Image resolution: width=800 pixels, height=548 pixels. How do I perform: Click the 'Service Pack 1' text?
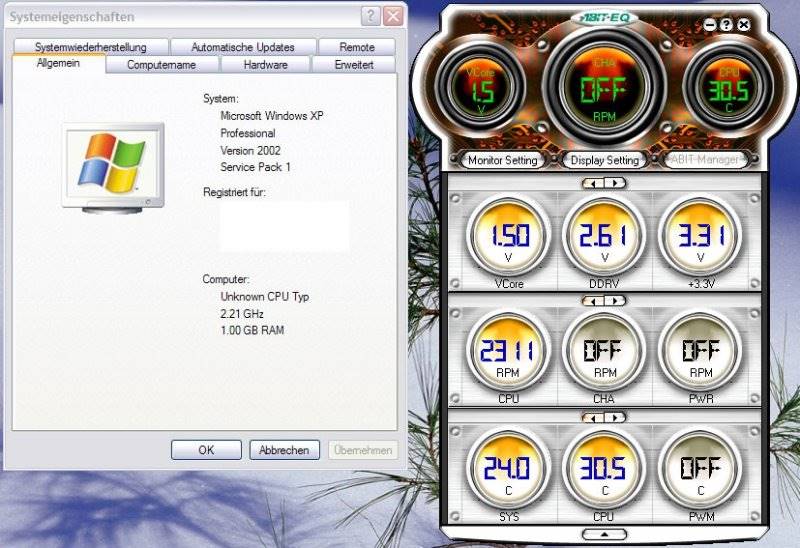(x=256, y=167)
